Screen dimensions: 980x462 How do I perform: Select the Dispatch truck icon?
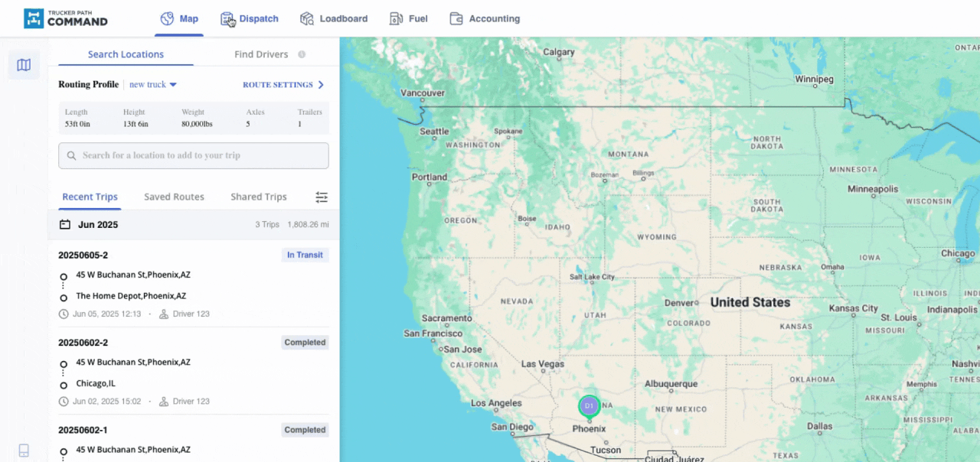point(227,18)
